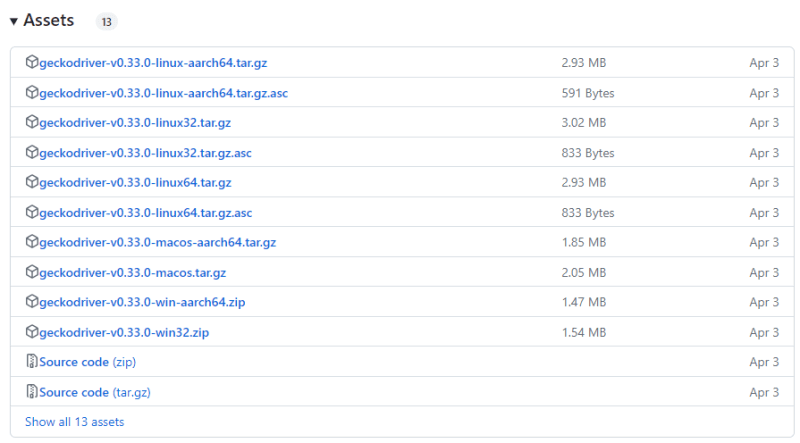The width and height of the screenshot is (800, 443).
Task: Download geckodriver-v0.33.0-macos.tar.gz
Action: coord(132,272)
